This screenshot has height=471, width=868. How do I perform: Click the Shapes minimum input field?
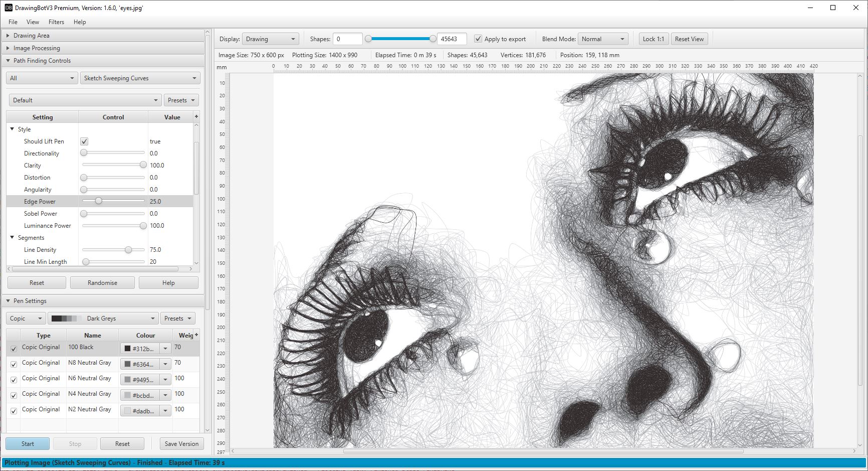pos(347,39)
